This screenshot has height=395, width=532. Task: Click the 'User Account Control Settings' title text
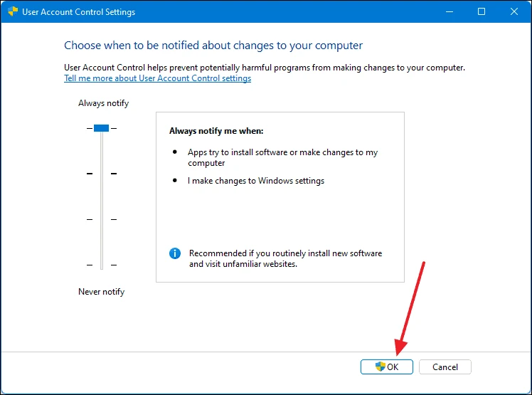79,12
